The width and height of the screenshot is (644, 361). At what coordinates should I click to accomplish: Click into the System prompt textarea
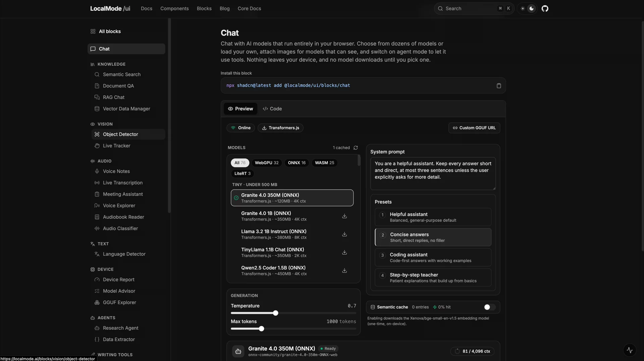433,173
